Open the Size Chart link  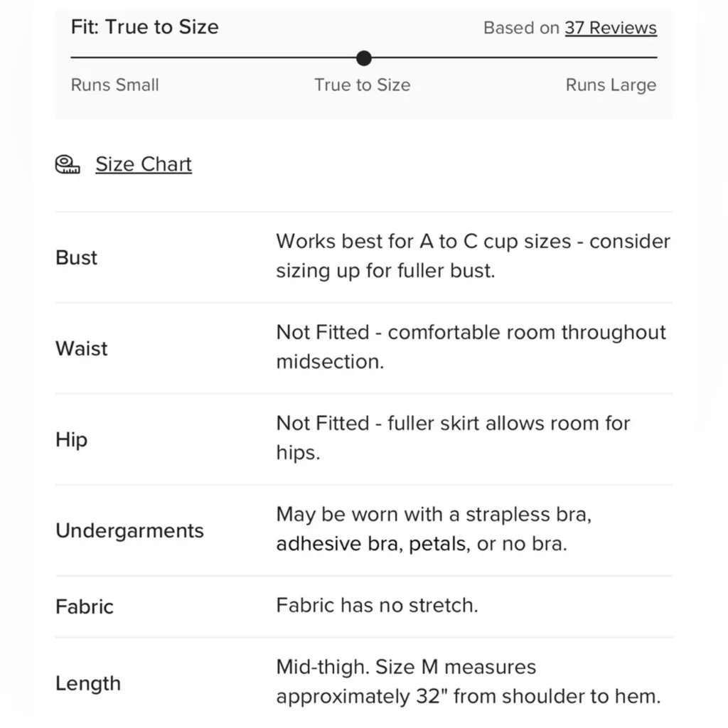point(144,164)
